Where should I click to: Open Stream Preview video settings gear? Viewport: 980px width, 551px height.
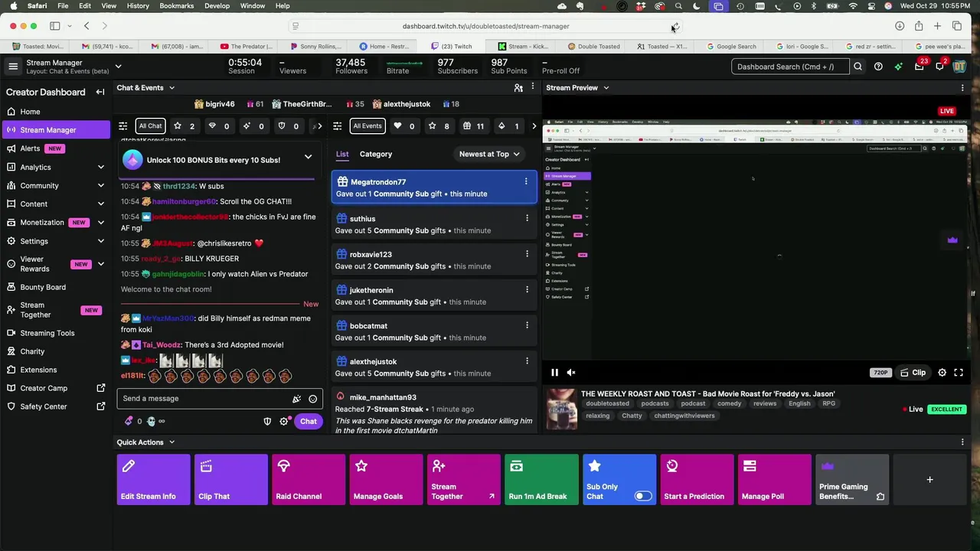tap(942, 373)
